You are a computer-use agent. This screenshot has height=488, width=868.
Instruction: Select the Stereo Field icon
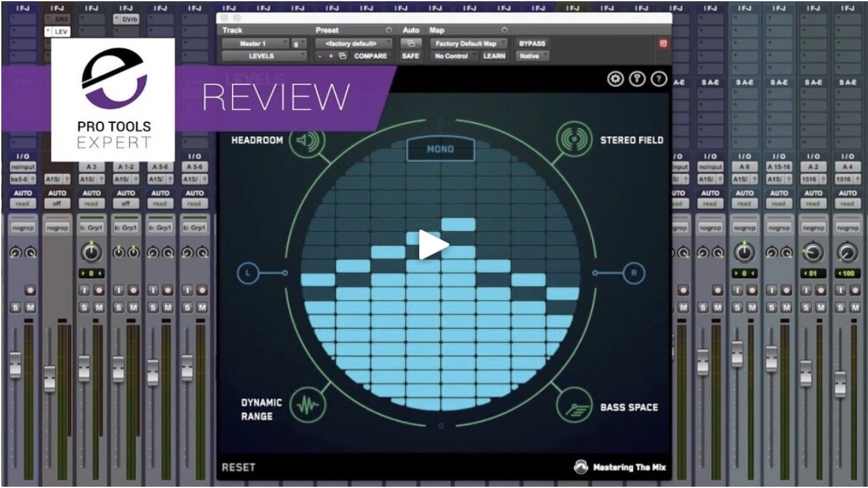[x=574, y=140]
